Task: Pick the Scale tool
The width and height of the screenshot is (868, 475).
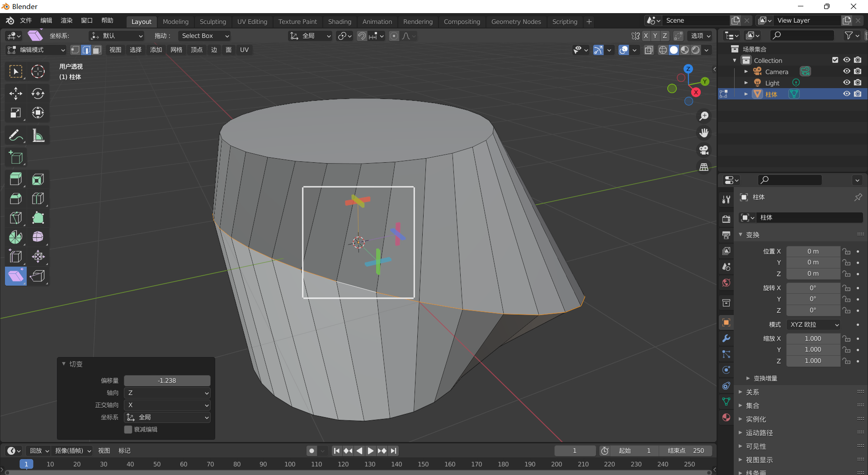Action: pos(16,113)
